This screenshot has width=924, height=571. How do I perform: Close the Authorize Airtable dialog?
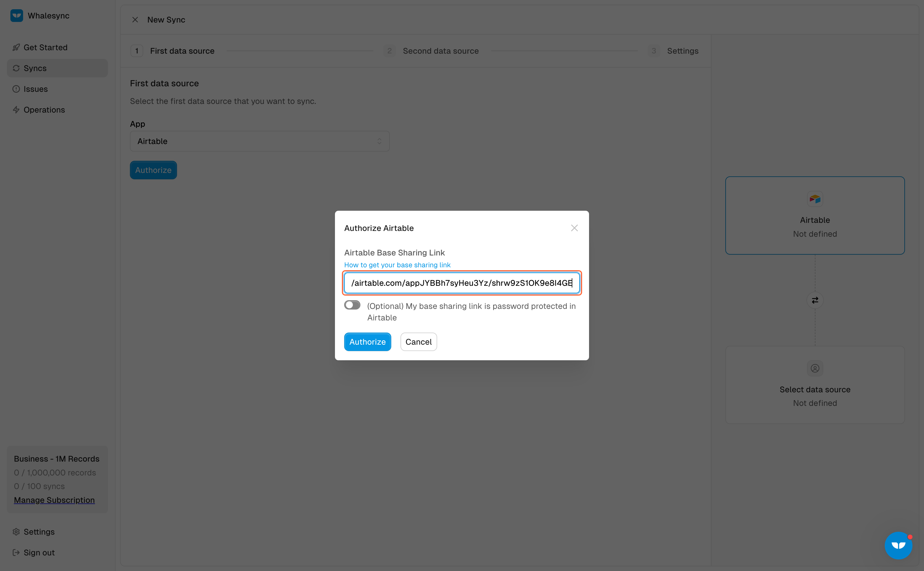point(574,228)
